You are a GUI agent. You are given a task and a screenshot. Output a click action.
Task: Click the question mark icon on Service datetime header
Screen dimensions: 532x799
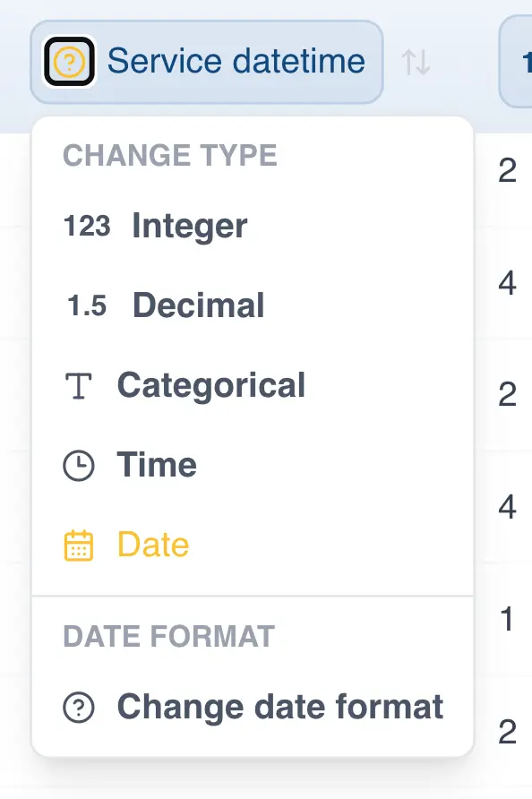pos(68,61)
